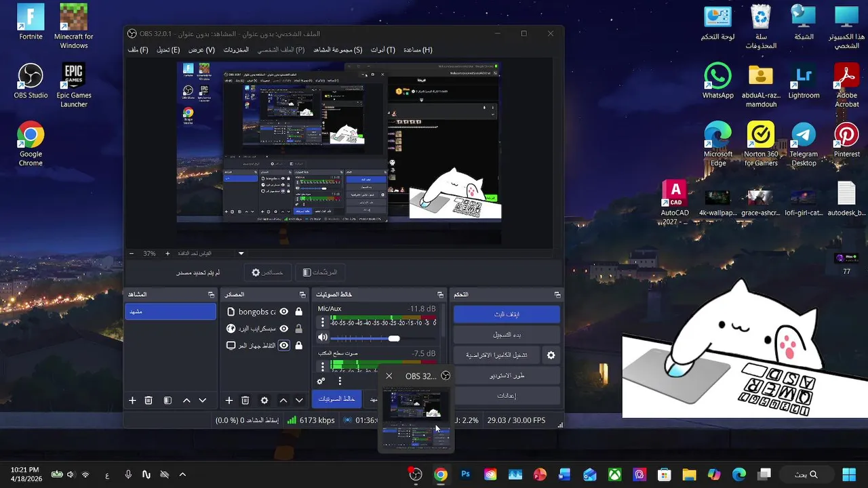Open virtual camera settings gear

pyautogui.click(x=551, y=355)
